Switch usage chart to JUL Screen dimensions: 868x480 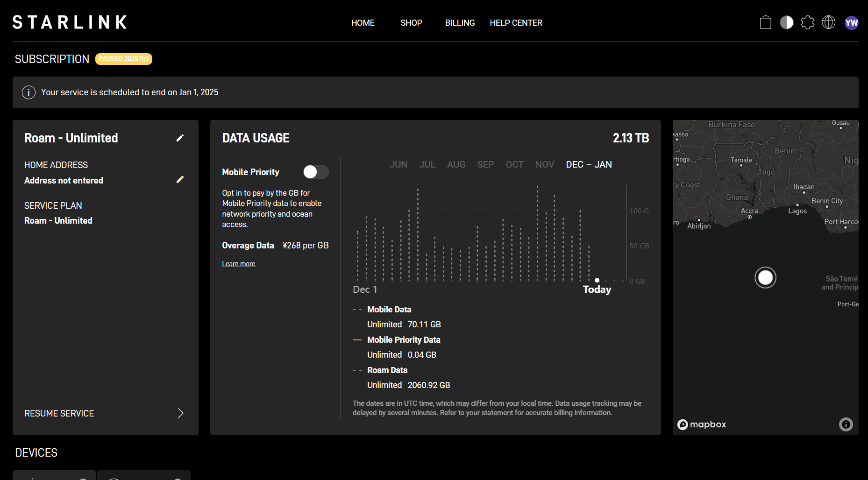(x=427, y=164)
